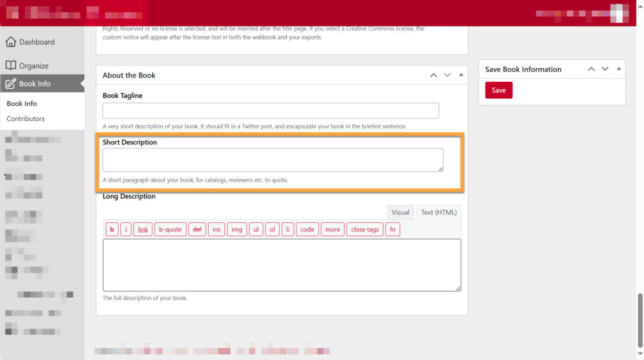The width and height of the screenshot is (644, 360).
Task: Click the img quicktag button
Action: point(236,230)
